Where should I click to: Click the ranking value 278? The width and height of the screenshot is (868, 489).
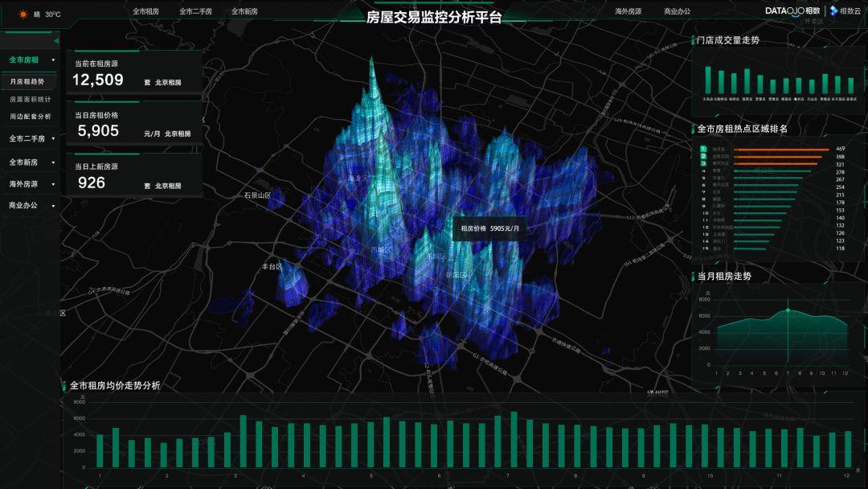coord(840,172)
